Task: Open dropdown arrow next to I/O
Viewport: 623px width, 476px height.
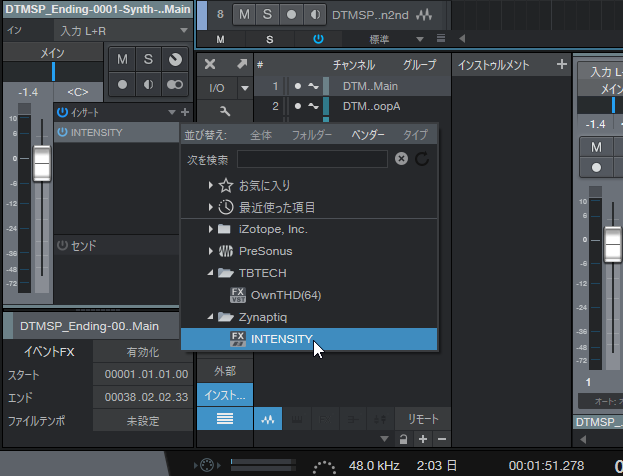Action: tap(245, 88)
